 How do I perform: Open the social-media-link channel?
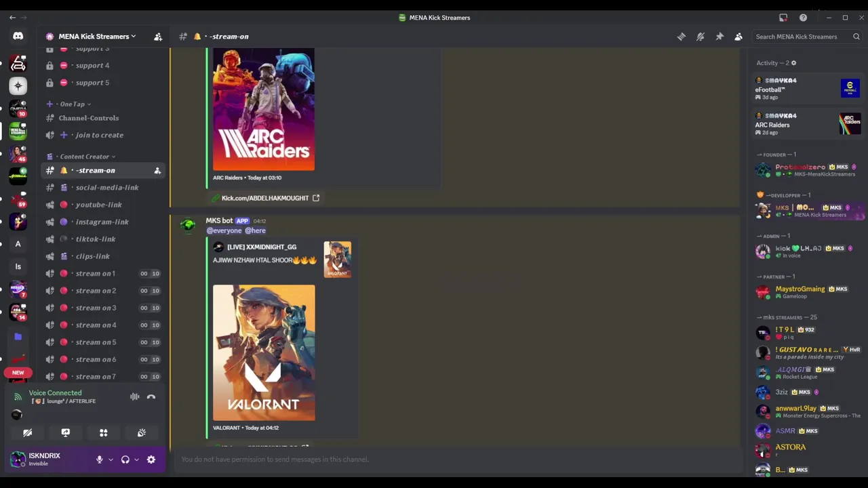coord(103,188)
